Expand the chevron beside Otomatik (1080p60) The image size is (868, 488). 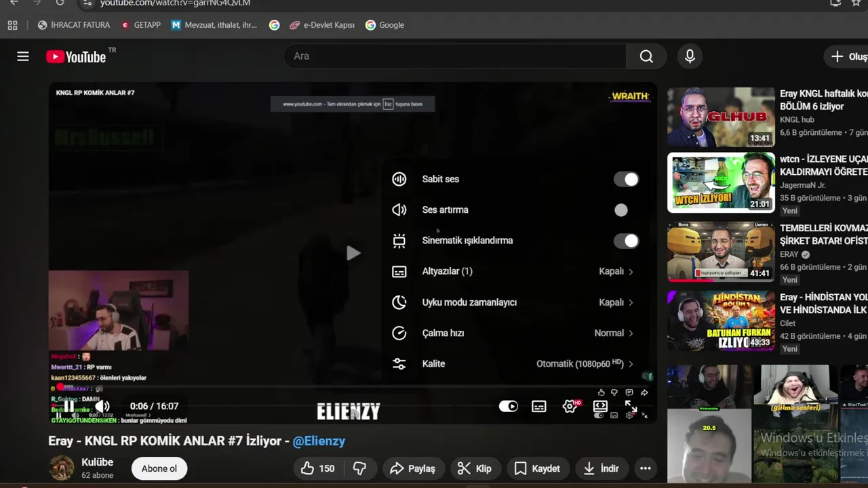(631, 364)
